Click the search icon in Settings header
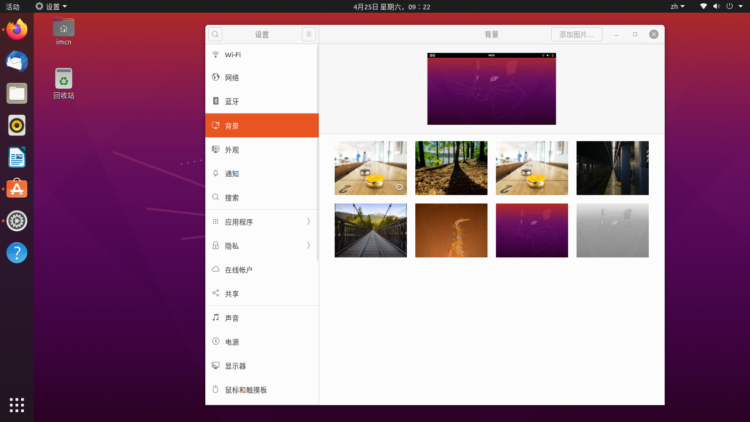 coord(215,34)
